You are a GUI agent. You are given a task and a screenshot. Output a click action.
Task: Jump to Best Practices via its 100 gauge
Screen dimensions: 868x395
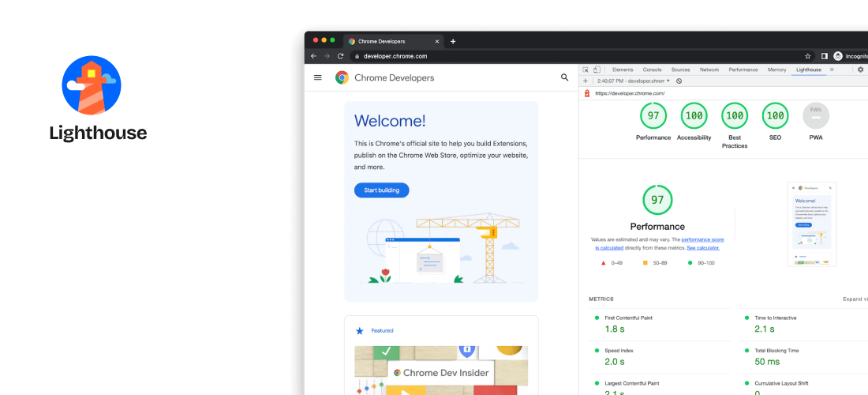(x=735, y=116)
